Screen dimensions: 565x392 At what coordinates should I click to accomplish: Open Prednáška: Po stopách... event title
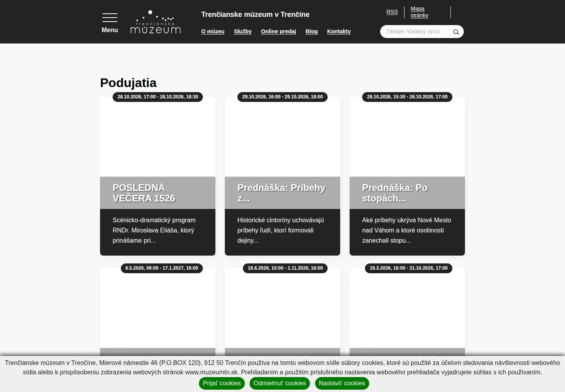tap(395, 193)
